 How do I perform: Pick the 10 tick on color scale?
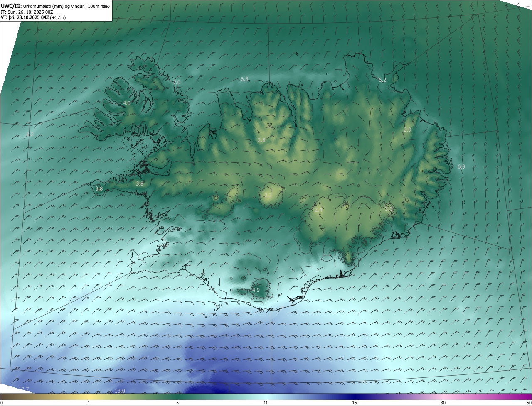(266, 403)
